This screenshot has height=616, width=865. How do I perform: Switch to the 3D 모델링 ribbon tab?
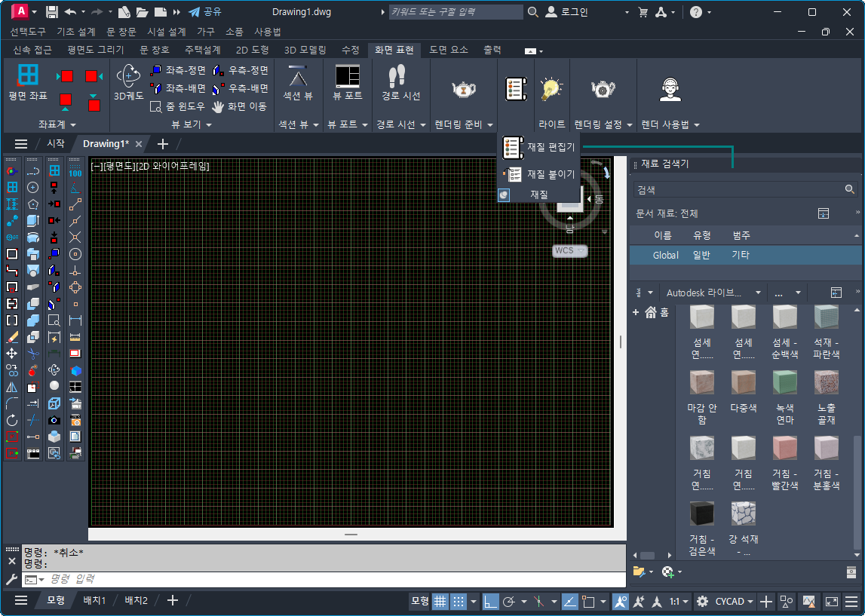(305, 50)
